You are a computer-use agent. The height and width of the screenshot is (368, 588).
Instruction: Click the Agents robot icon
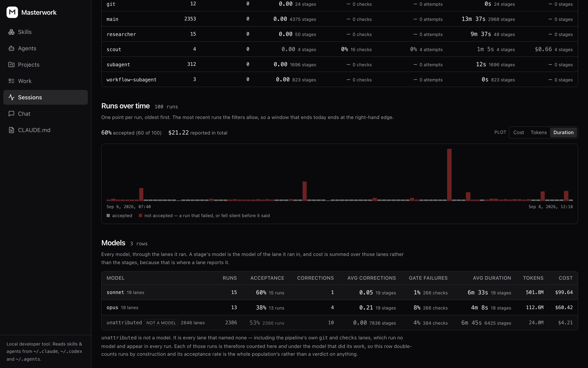(11, 48)
